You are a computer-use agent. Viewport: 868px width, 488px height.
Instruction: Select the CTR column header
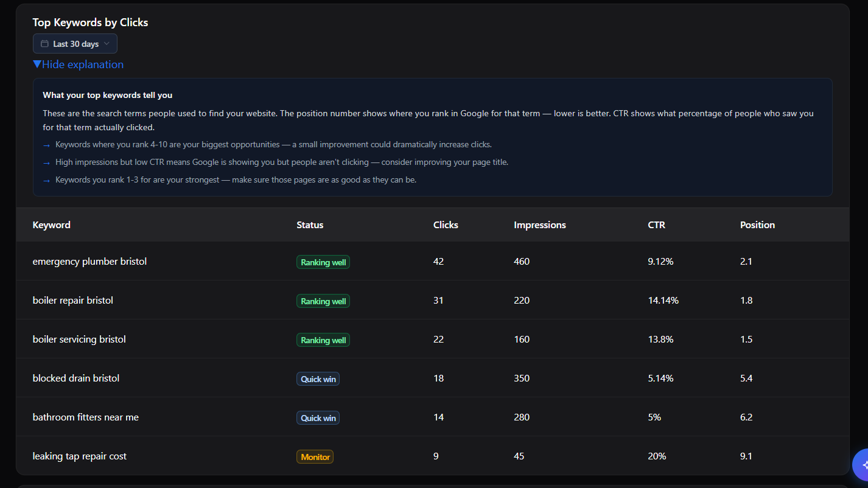point(657,225)
